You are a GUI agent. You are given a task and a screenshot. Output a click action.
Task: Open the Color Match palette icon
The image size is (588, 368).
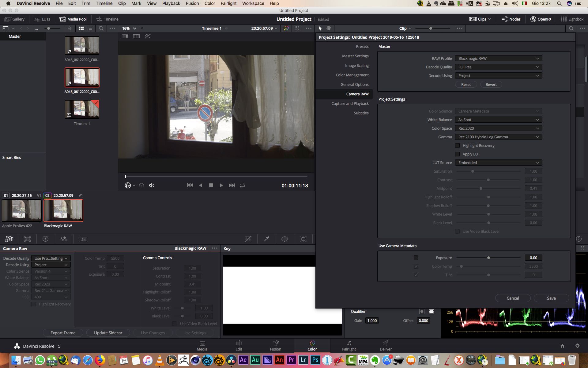click(27, 239)
